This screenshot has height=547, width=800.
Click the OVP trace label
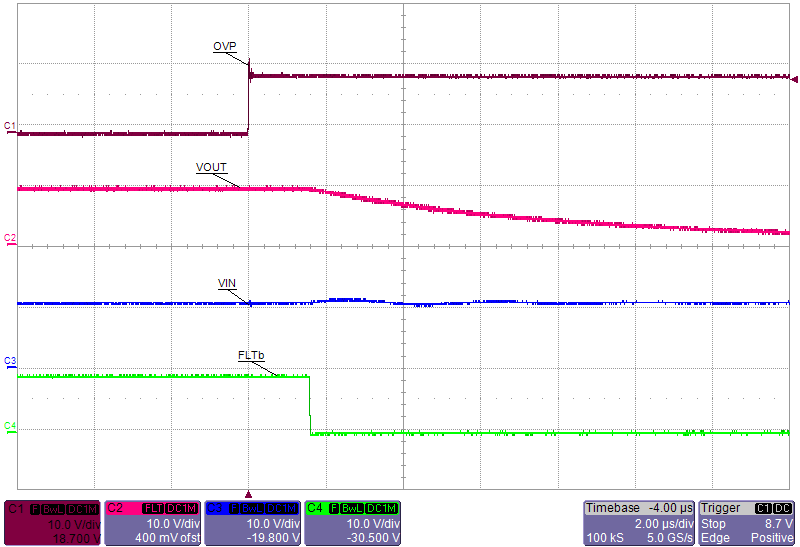click(224, 47)
